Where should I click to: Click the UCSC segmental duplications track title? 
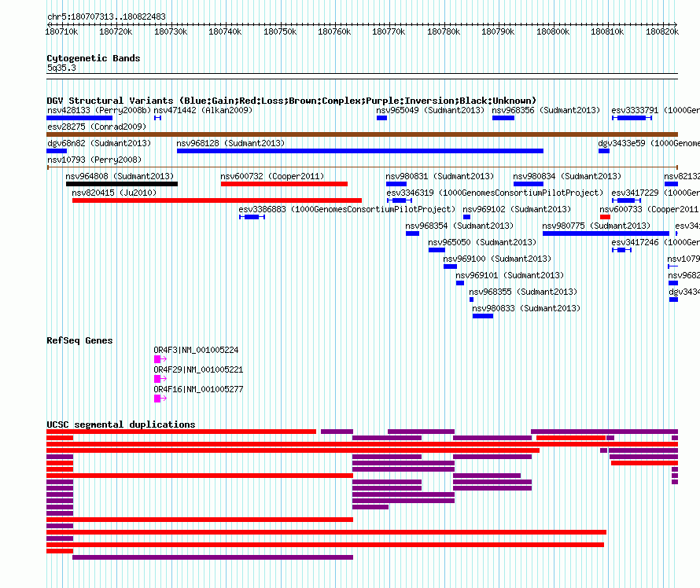121,424
